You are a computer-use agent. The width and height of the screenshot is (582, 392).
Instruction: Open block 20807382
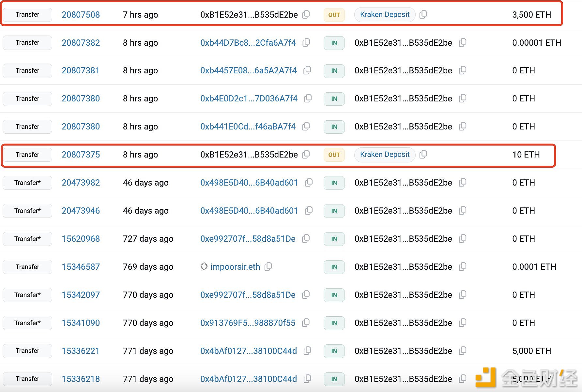pyautogui.click(x=81, y=43)
